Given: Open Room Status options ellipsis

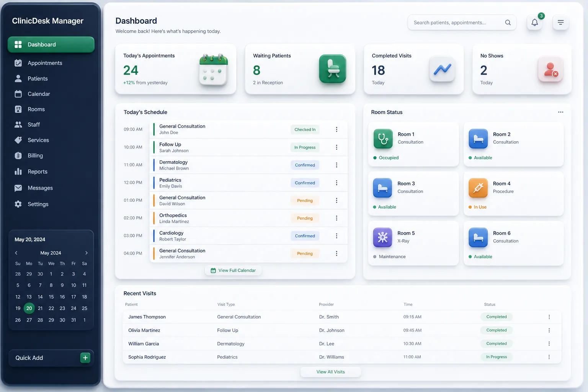Looking at the screenshot, I should click(x=560, y=112).
